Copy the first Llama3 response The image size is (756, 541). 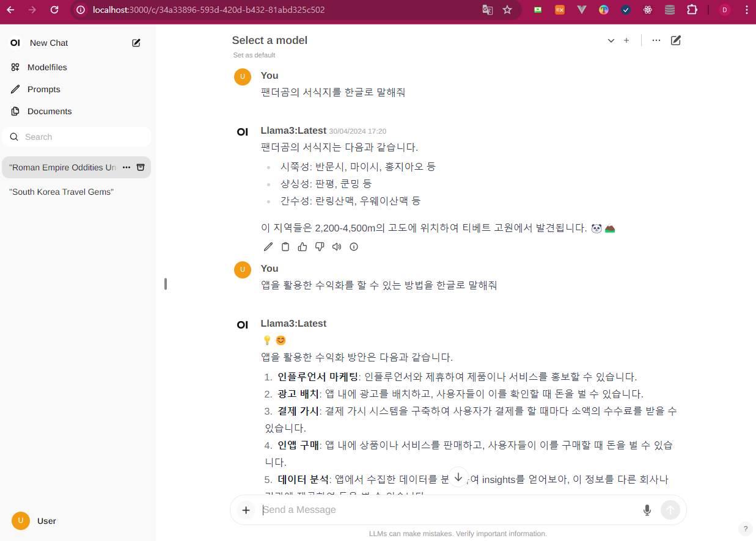[x=285, y=247]
